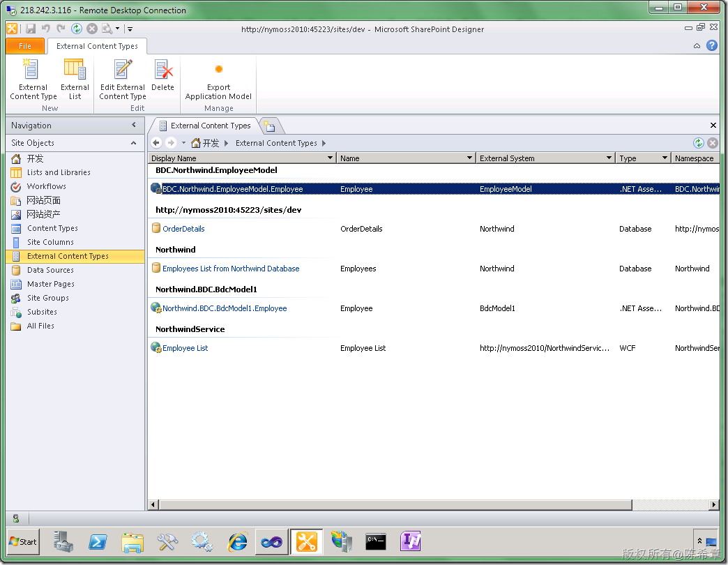Open InfoPath from the taskbar
The image size is (728, 565).
[411, 542]
